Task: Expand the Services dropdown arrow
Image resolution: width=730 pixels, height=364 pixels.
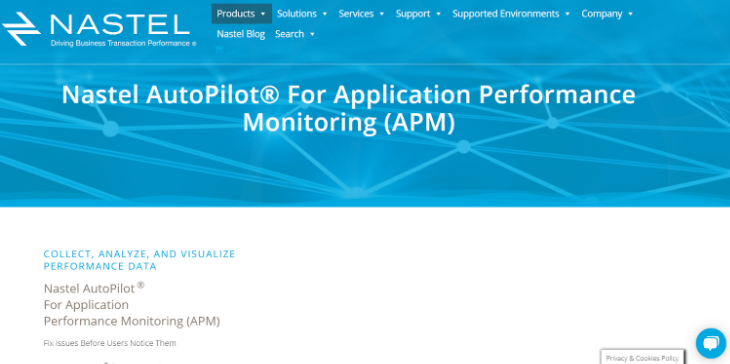Action: coord(382,14)
